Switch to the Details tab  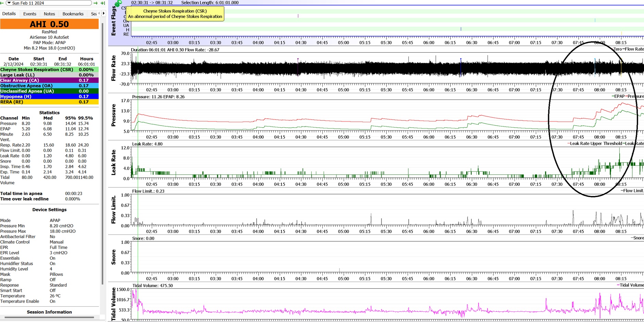[x=9, y=14]
